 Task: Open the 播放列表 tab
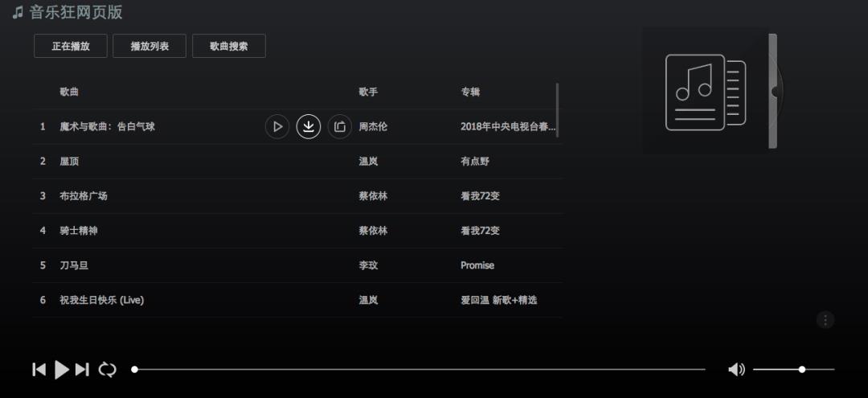pyautogui.click(x=149, y=46)
